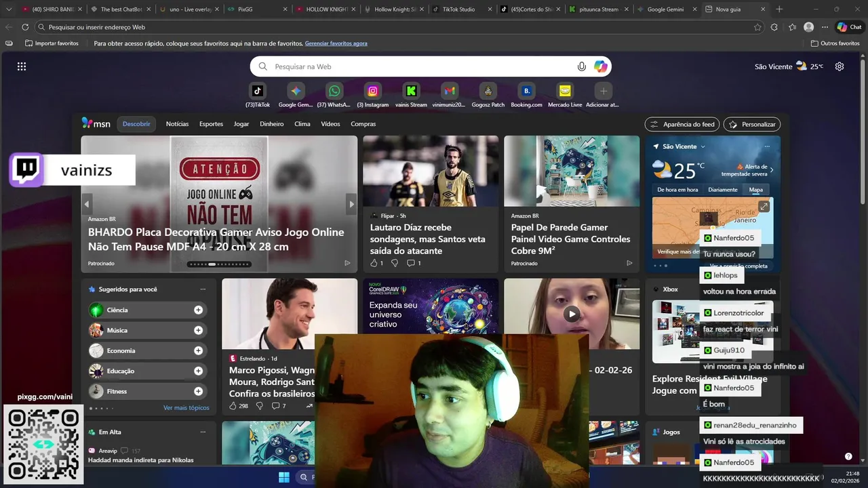Screen dimensions: 868x488
Task: Expand the weather map to full view
Action: pyautogui.click(x=764, y=207)
